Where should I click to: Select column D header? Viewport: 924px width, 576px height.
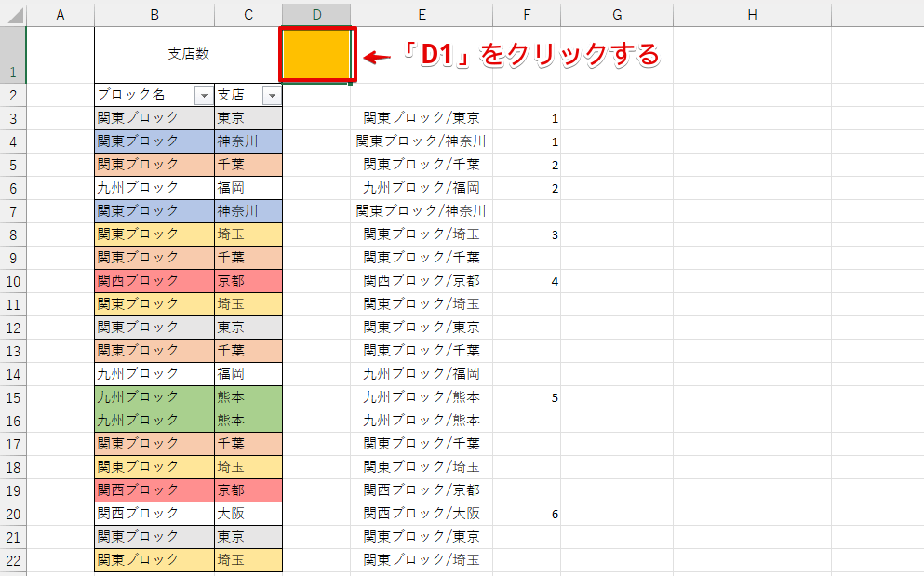316,15
